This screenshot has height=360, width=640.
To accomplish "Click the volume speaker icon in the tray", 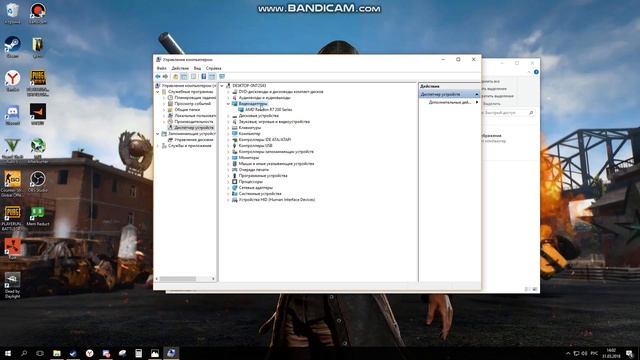I will [584, 353].
